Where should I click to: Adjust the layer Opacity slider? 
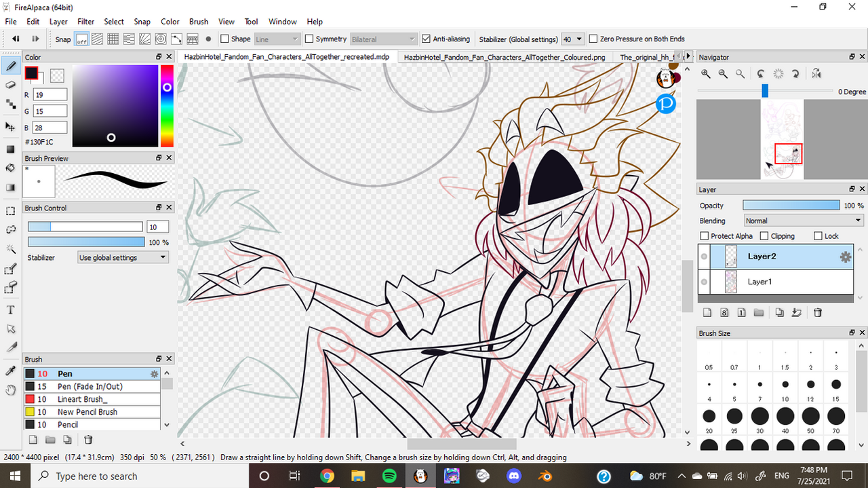(791, 205)
